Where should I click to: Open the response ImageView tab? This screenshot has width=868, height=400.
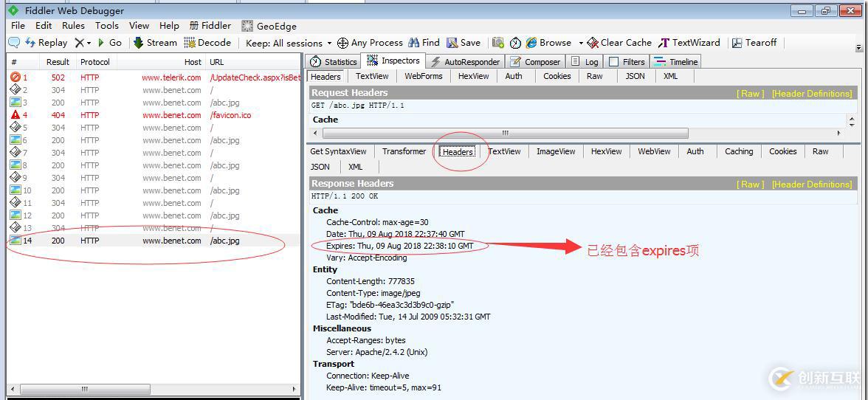pos(556,151)
